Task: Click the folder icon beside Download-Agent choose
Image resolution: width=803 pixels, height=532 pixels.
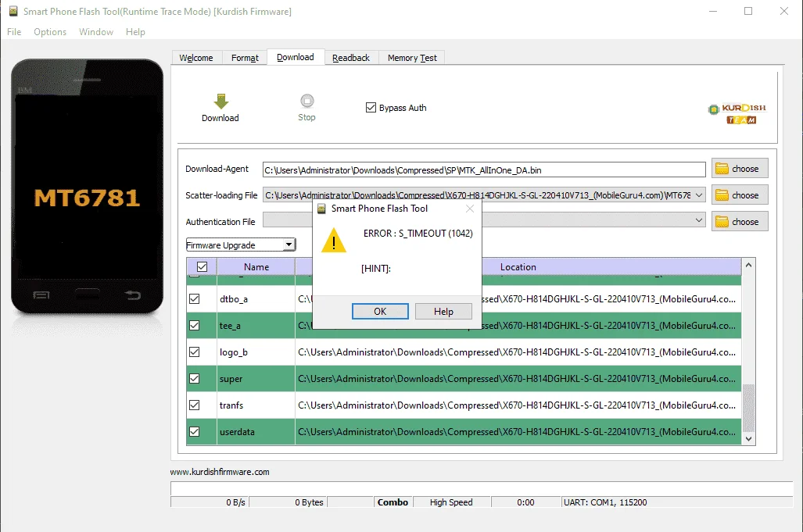Action: [x=722, y=168]
